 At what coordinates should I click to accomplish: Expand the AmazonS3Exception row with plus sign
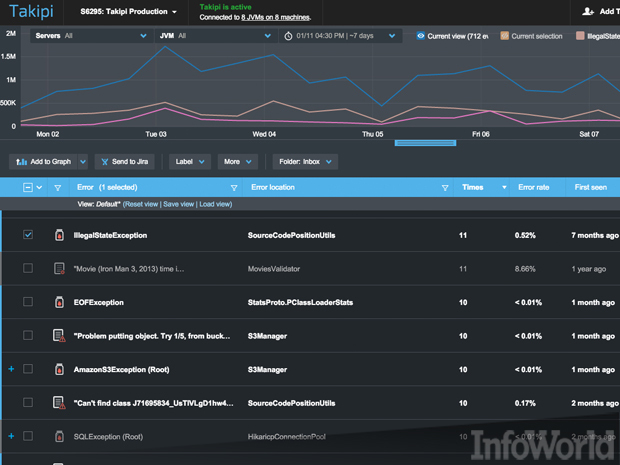(11, 369)
